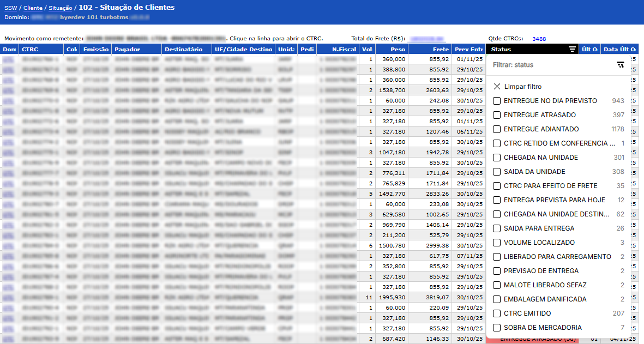Check the CTRC EMITIDO filter checkbox
Screen dimensions: 644x344
coord(496,313)
